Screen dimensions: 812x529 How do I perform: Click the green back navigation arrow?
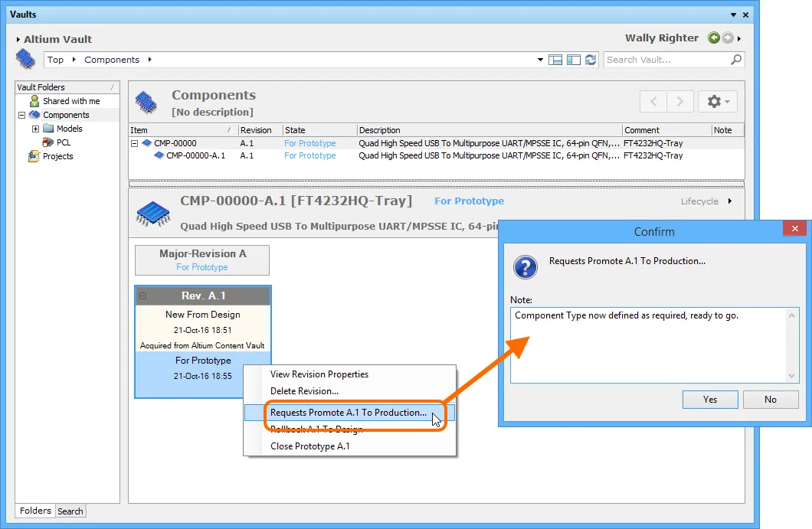(714, 38)
